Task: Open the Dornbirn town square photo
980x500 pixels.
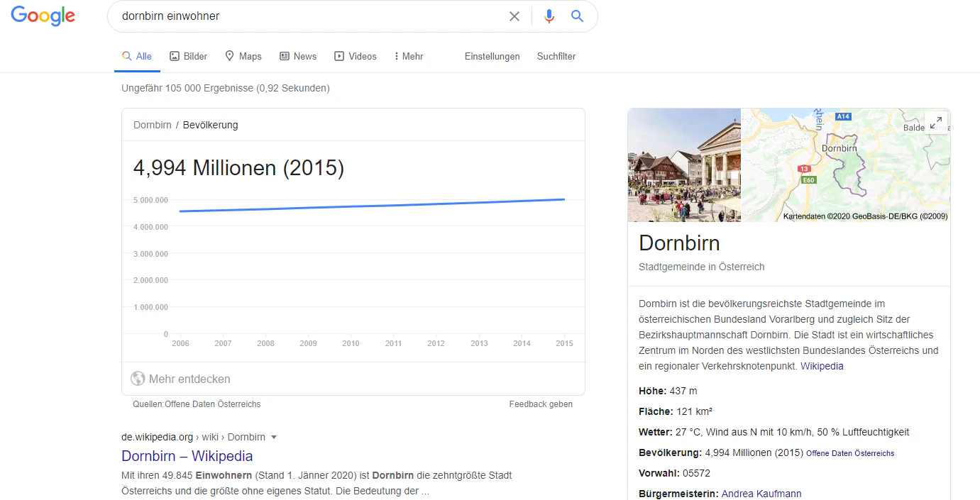Action: [x=684, y=165]
